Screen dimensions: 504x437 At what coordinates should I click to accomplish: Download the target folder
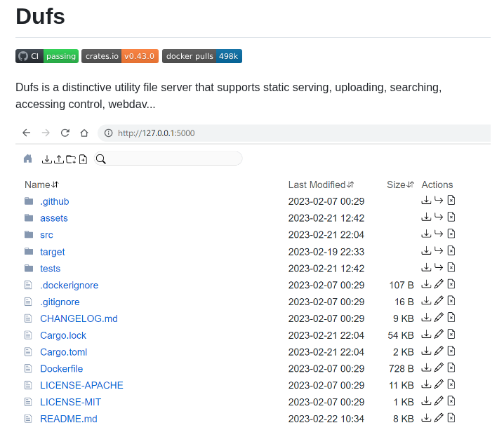point(426,250)
